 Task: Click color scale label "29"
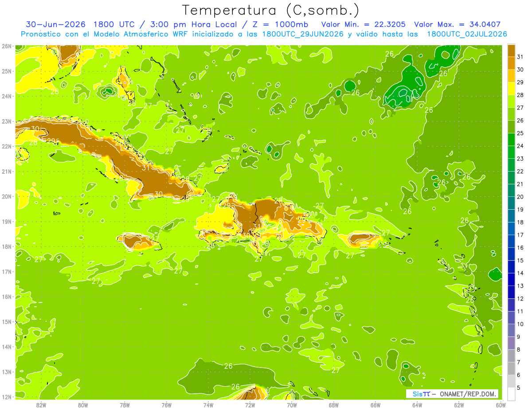520,82
